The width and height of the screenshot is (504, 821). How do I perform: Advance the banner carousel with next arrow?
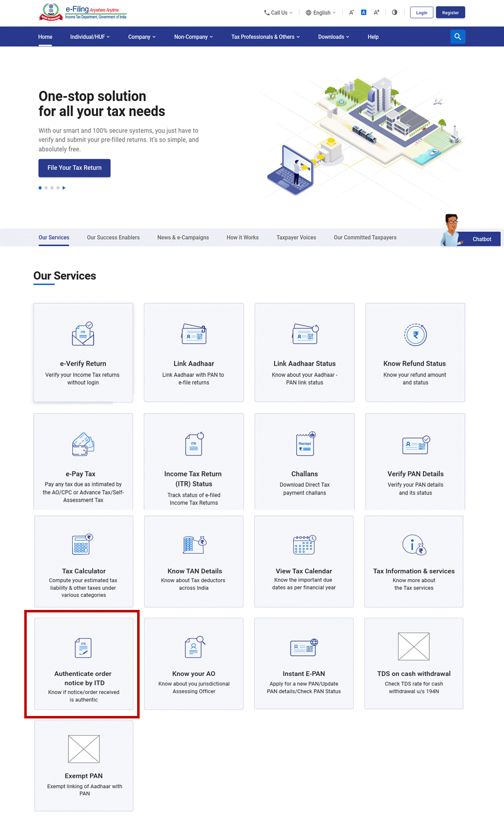[64, 188]
